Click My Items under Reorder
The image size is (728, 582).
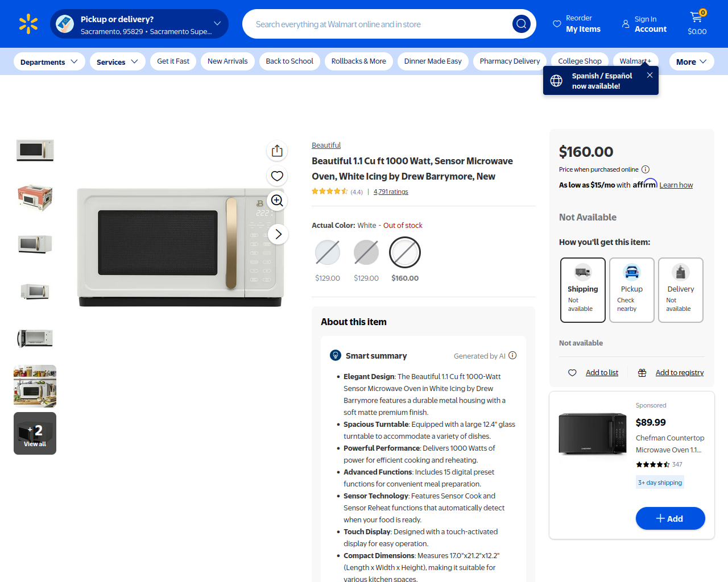(583, 30)
